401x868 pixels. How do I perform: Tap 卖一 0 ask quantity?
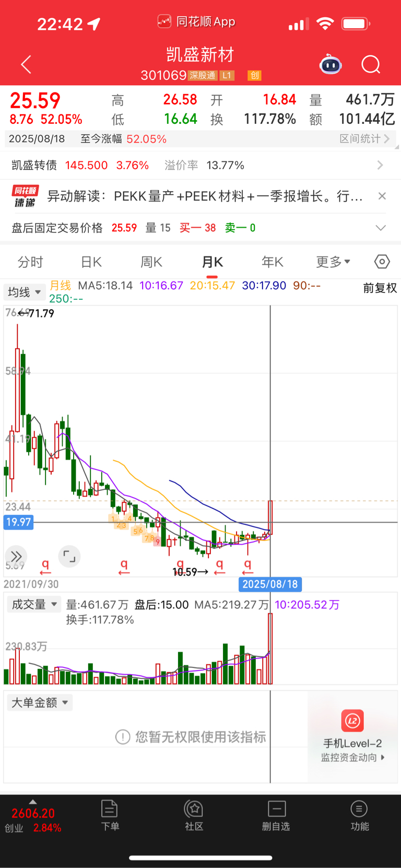tap(240, 228)
